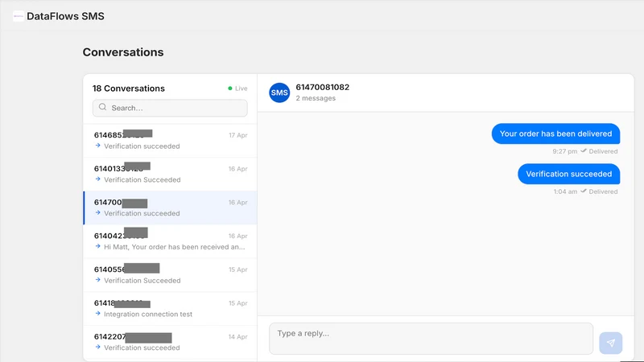This screenshot has height=362, width=644.
Task: Click the Type a reply text box
Action: point(431,339)
